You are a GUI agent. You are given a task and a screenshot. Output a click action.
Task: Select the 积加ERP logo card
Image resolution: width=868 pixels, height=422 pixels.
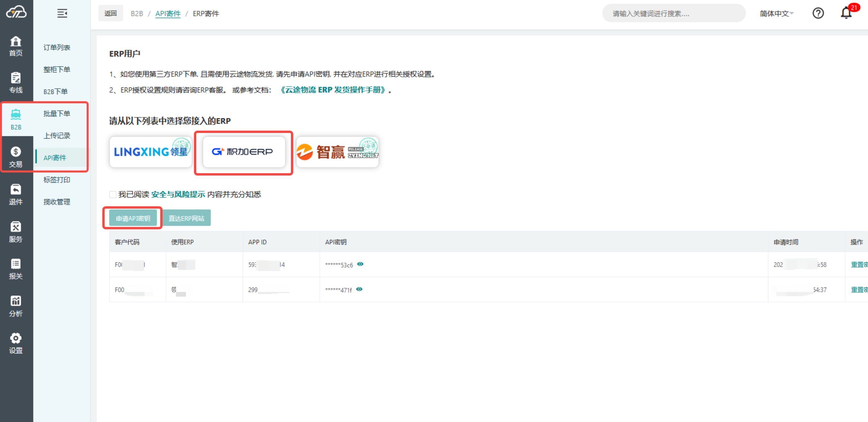click(x=244, y=152)
